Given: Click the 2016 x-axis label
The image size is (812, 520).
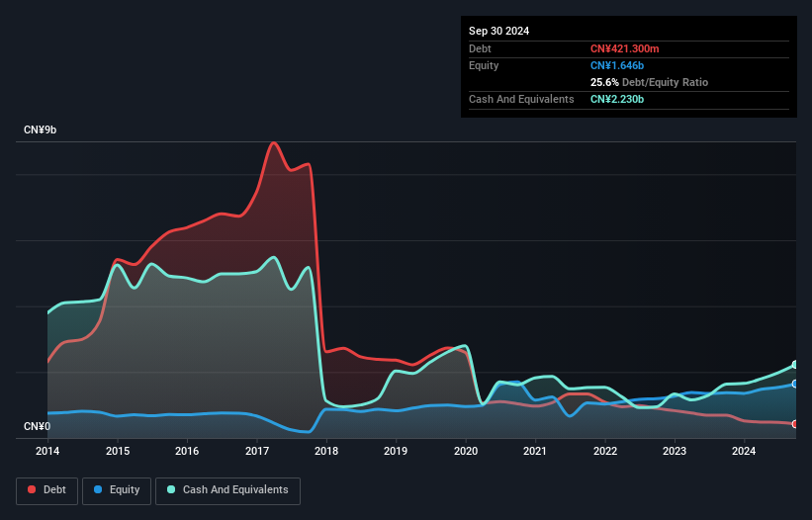Looking at the screenshot, I should (187, 451).
